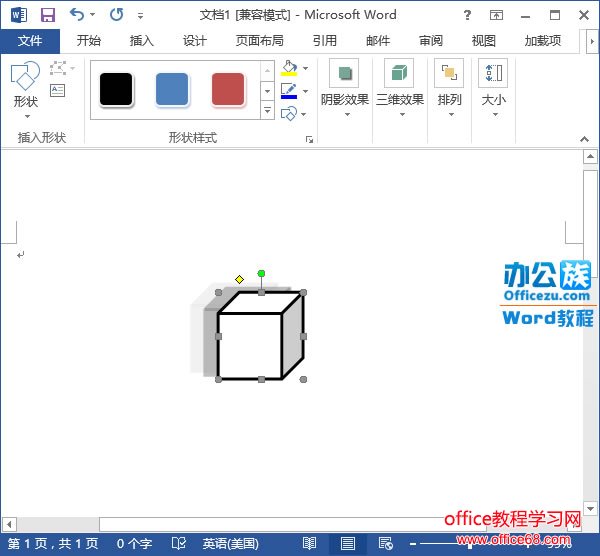The width and height of the screenshot is (600, 556).
Task: Open the 大小 size menu
Action: pos(494,89)
